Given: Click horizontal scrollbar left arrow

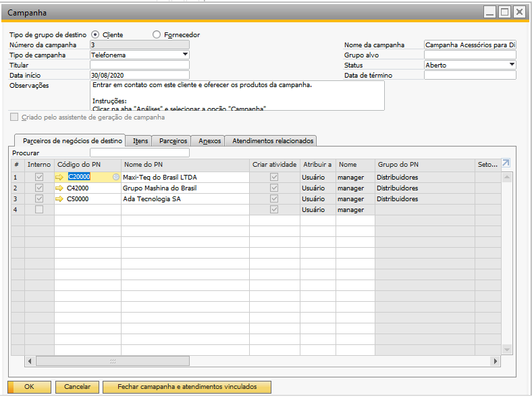Looking at the screenshot, I should coord(30,361).
